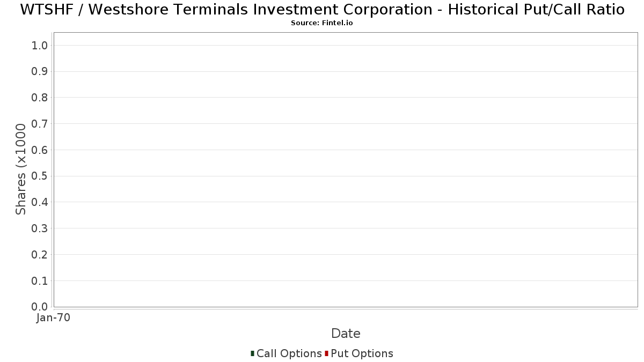Click the 0.6 y-axis tick label
Image resolution: width=644 pixels, height=362 pixels.
coord(40,150)
